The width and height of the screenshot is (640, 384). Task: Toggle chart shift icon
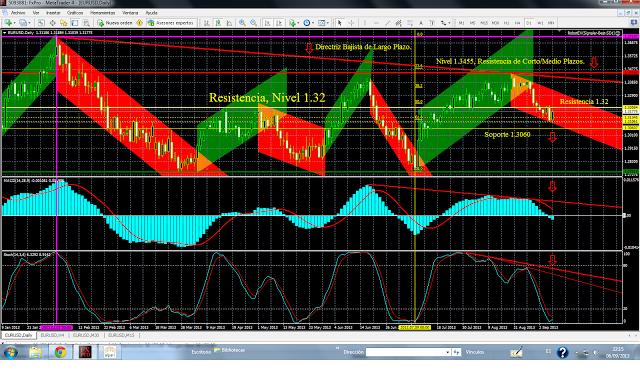279,23
